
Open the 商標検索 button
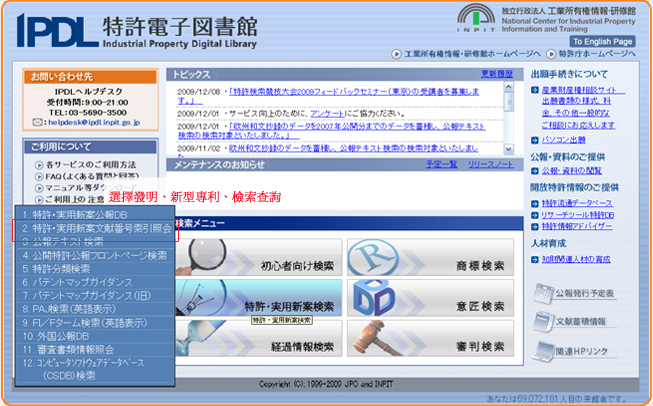430,257
